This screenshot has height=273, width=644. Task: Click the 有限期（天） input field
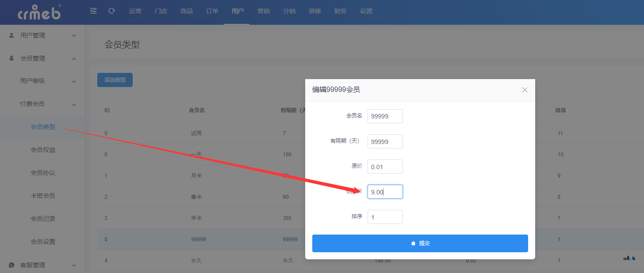(385, 141)
